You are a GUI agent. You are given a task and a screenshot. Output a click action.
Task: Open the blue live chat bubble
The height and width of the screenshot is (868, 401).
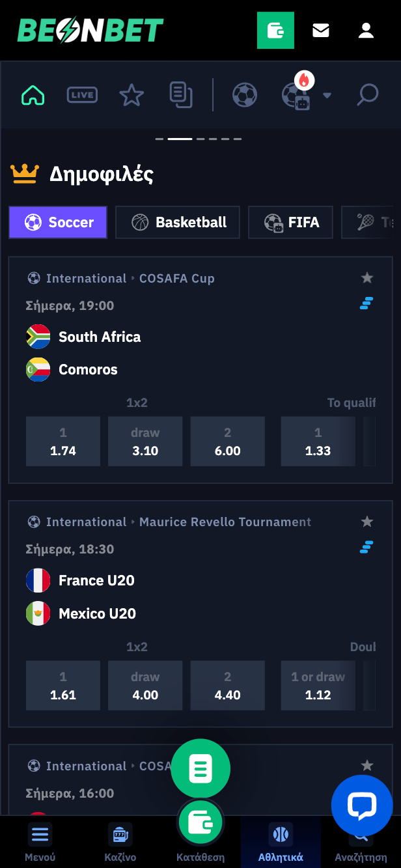(x=362, y=805)
